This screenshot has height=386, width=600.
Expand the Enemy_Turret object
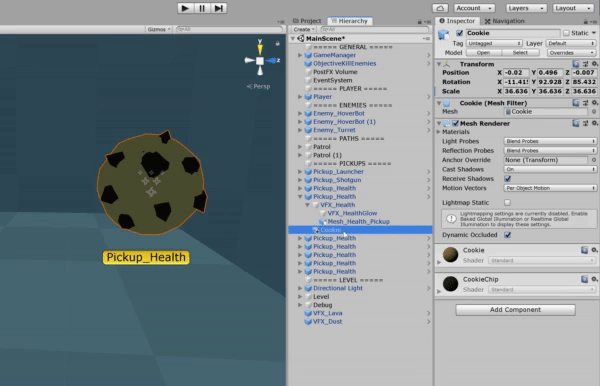click(300, 130)
